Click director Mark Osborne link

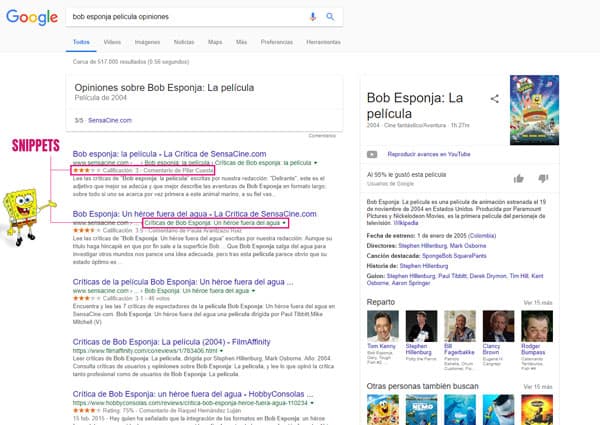click(x=468, y=246)
